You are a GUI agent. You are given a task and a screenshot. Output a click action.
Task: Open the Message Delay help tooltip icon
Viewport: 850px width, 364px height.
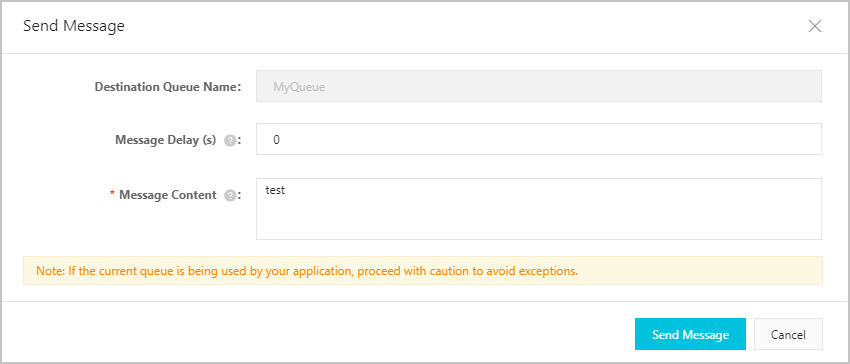pyautogui.click(x=230, y=141)
